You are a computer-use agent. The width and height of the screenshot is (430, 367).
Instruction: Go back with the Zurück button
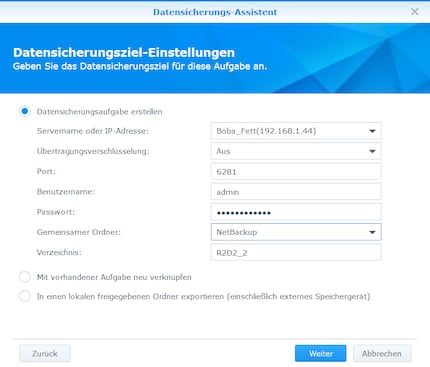[45, 353]
